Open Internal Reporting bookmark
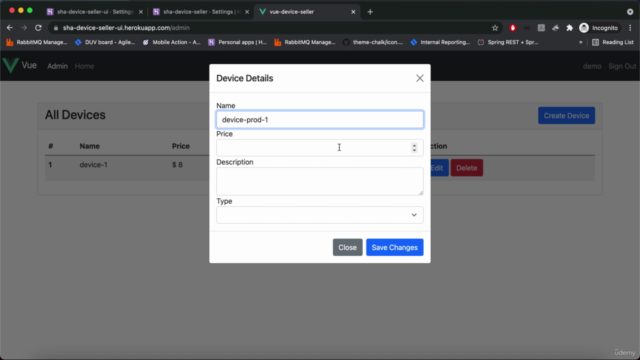 pyautogui.click(x=440, y=42)
